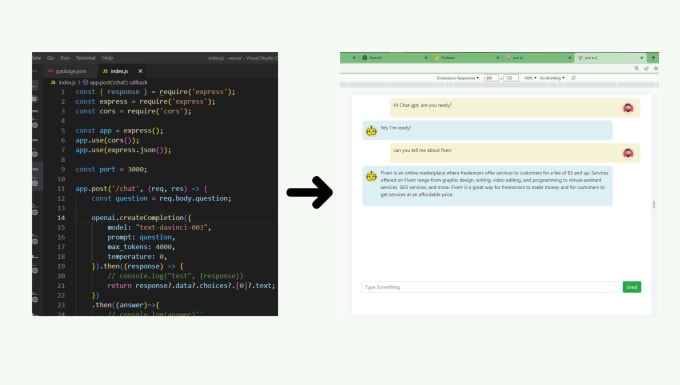Click the rotate device icon
Screen dimensions: 680x385
pos(573,78)
